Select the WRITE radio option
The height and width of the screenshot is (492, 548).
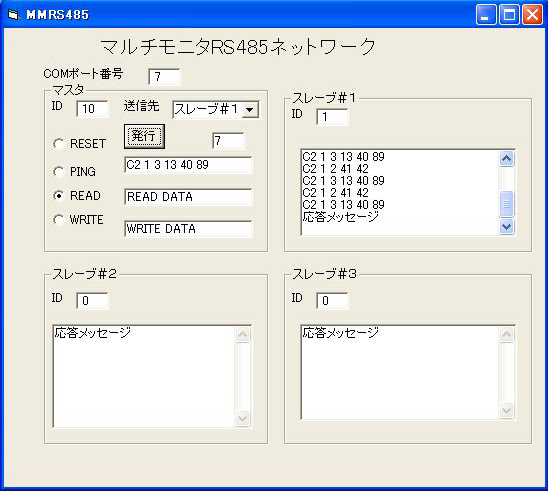coord(58,220)
